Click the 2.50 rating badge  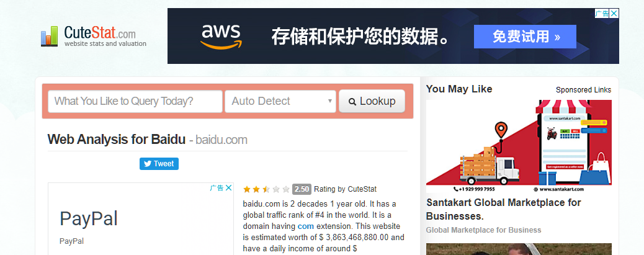(x=302, y=189)
